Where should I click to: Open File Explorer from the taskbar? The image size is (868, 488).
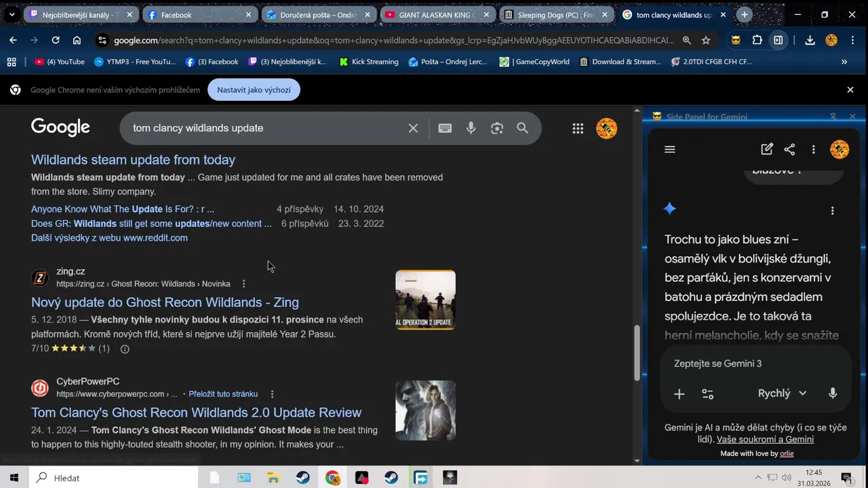pyautogui.click(x=273, y=478)
